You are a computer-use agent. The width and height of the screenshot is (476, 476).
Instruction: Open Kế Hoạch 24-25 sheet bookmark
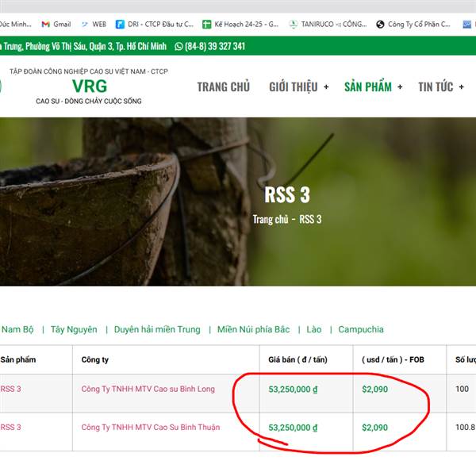240,25
